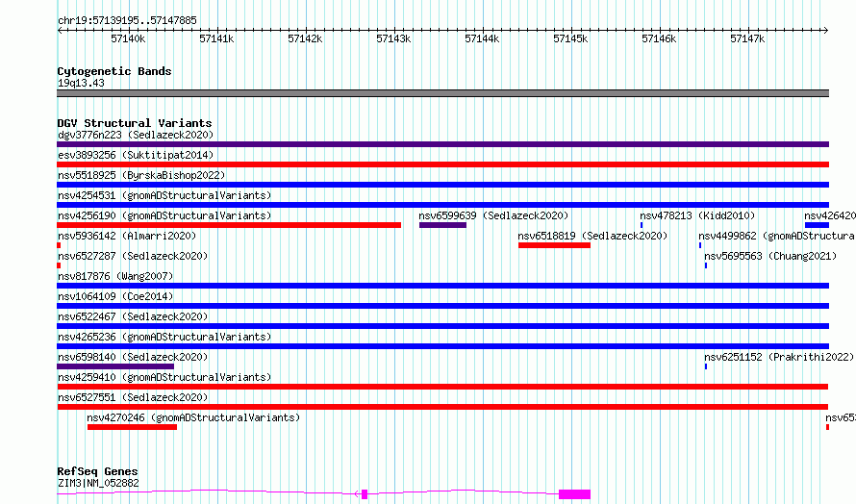Select the red bar under nsv6527551

point(442,407)
